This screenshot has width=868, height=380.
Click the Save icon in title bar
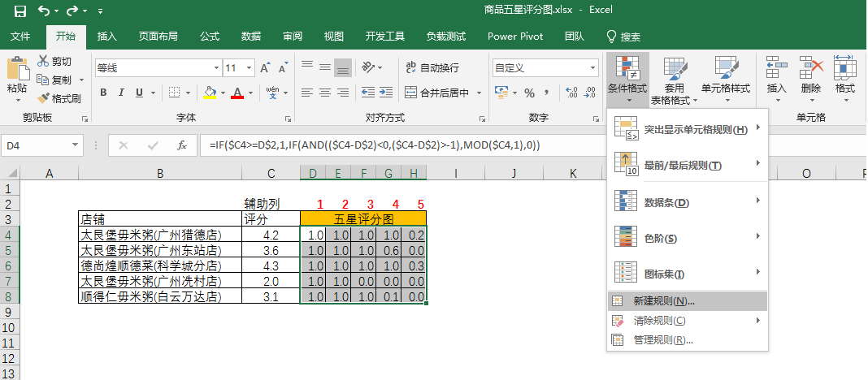pyautogui.click(x=20, y=11)
